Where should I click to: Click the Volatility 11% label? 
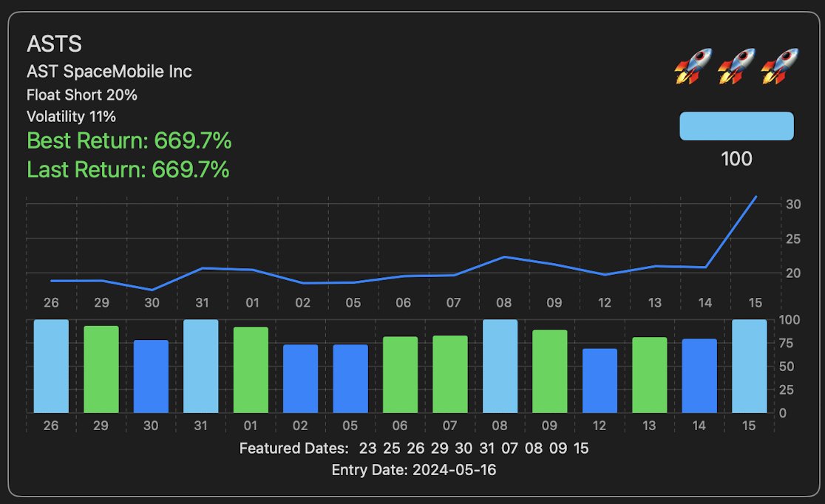tap(71, 116)
